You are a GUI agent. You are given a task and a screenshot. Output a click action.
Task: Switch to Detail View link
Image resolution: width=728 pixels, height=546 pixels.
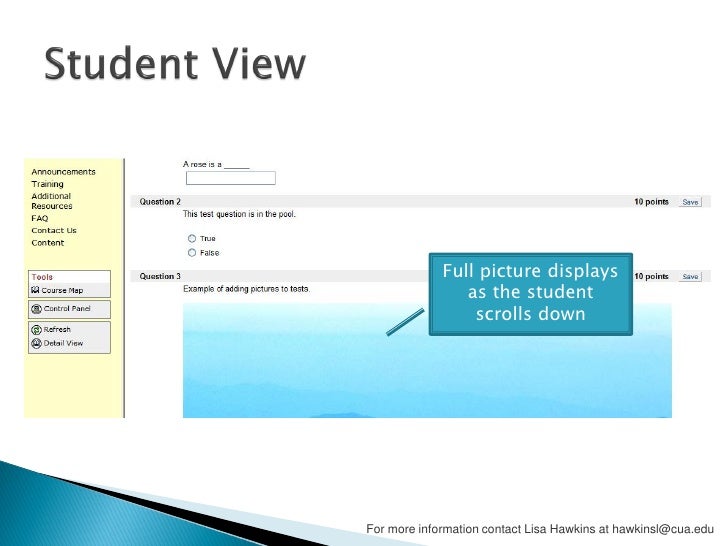pos(63,343)
